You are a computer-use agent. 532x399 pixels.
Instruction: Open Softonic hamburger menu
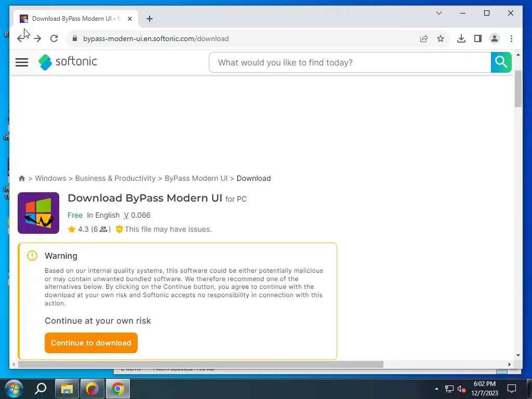point(22,62)
